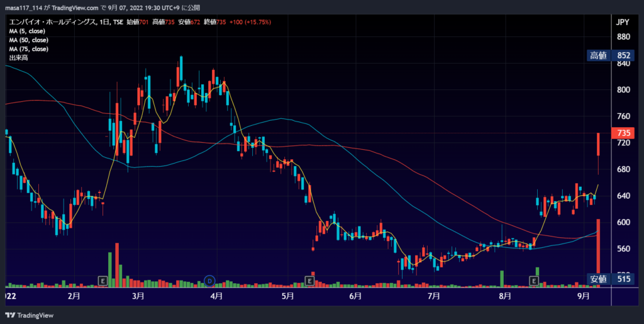644x324 pixels.
Task: Click the 9月 label on time axis
Action: (583, 296)
